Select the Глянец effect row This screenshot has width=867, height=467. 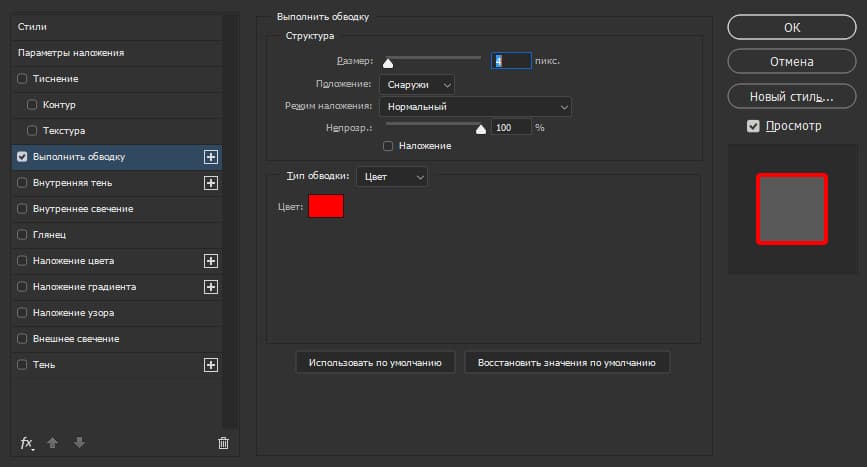[117, 235]
